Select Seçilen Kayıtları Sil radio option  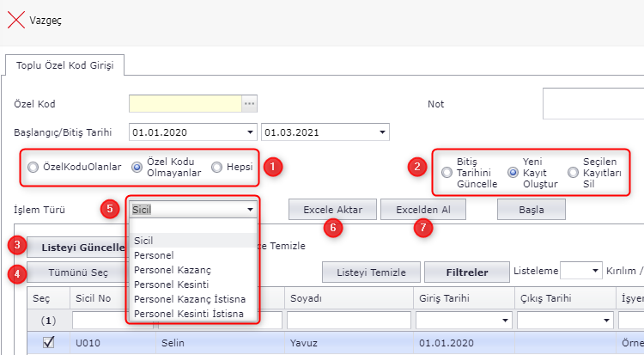click(573, 173)
